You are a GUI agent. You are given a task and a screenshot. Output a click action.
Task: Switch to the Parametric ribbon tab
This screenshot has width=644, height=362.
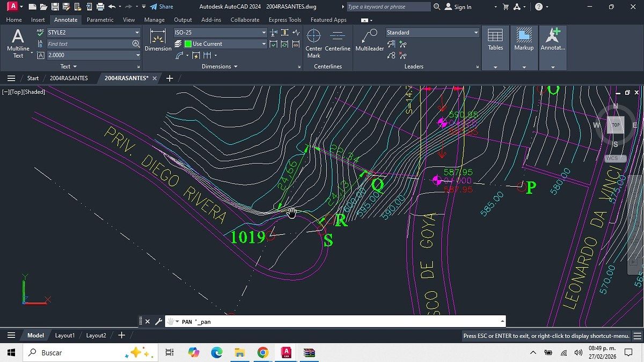pos(100,20)
